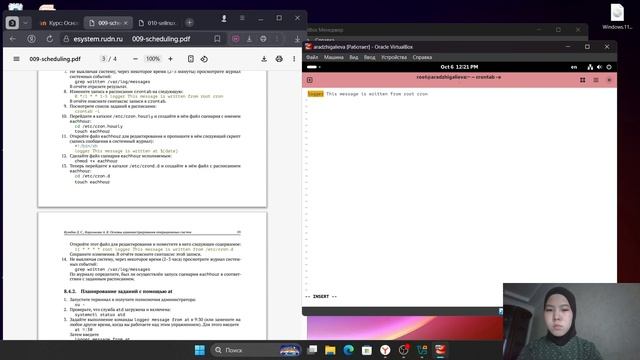640x360 pixels.
Task: Bookmark this page in address bar
Action: (x=217, y=39)
